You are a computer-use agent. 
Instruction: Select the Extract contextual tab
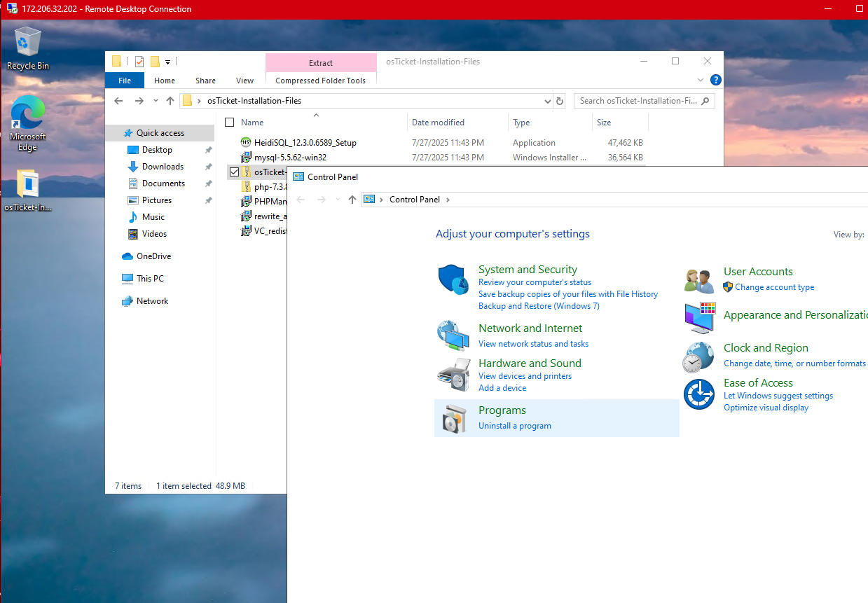coord(321,63)
